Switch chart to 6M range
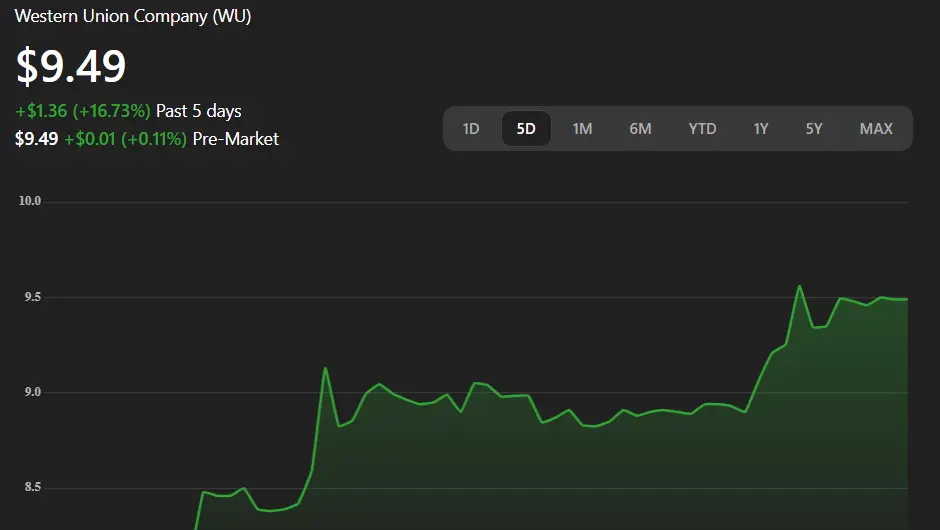This screenshot has width=940, height=530. pos(640,129)
